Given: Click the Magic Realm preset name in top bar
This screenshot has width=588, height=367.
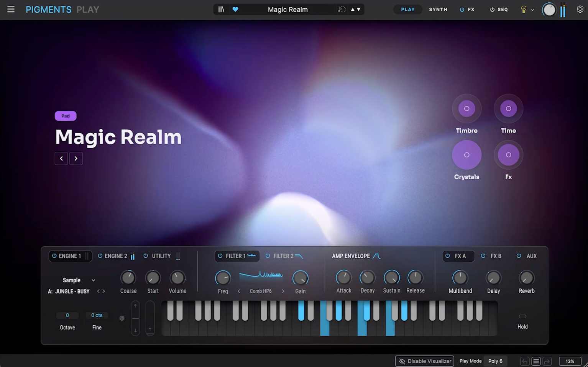Looking at the screenshot, I should 287,9.
